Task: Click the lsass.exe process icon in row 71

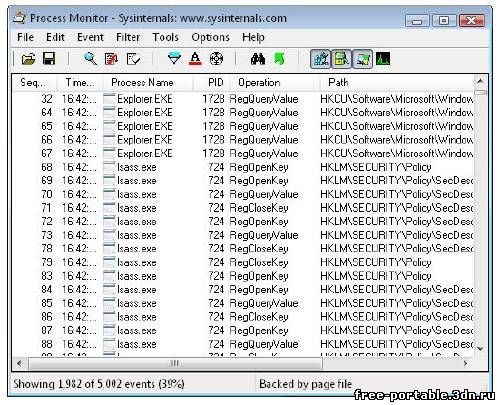Action: 109,208
